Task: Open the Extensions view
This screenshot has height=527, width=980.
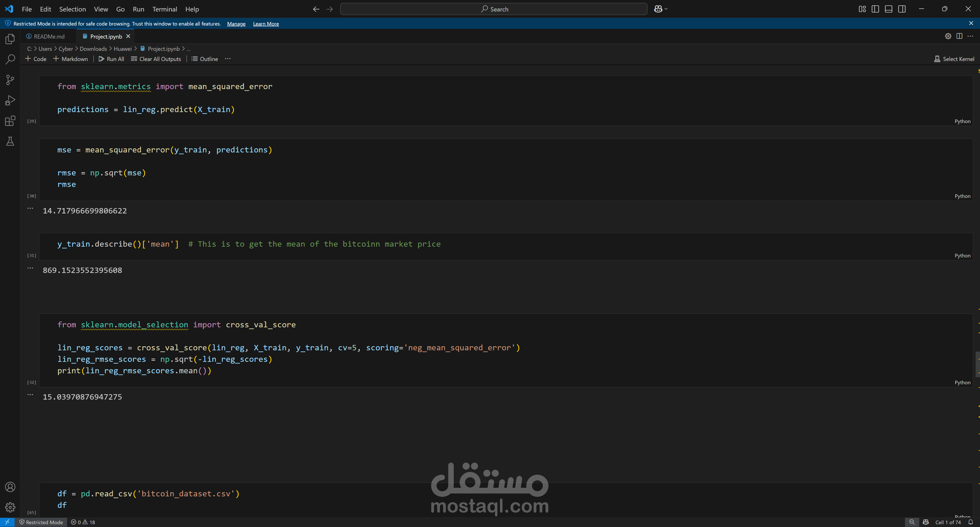Action: 10,121
